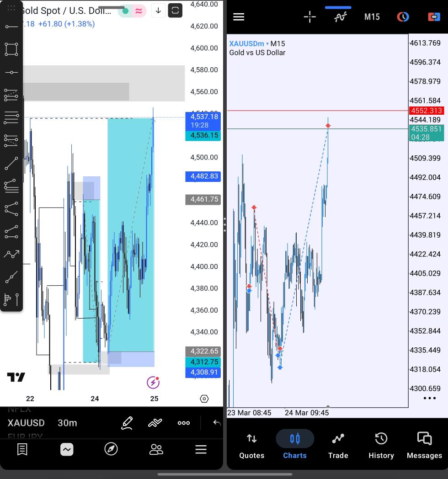This screenshot has height=479, width=448.
Task: Open the Watchlist tab in TradingView bottom bar
Action: (22, 449)
